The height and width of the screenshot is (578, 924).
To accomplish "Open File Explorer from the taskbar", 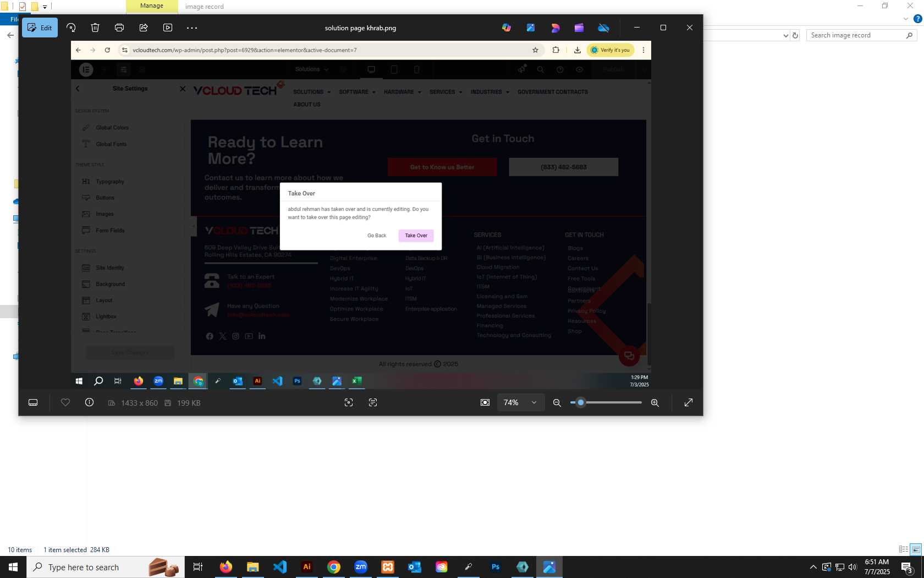I will 253,567.
